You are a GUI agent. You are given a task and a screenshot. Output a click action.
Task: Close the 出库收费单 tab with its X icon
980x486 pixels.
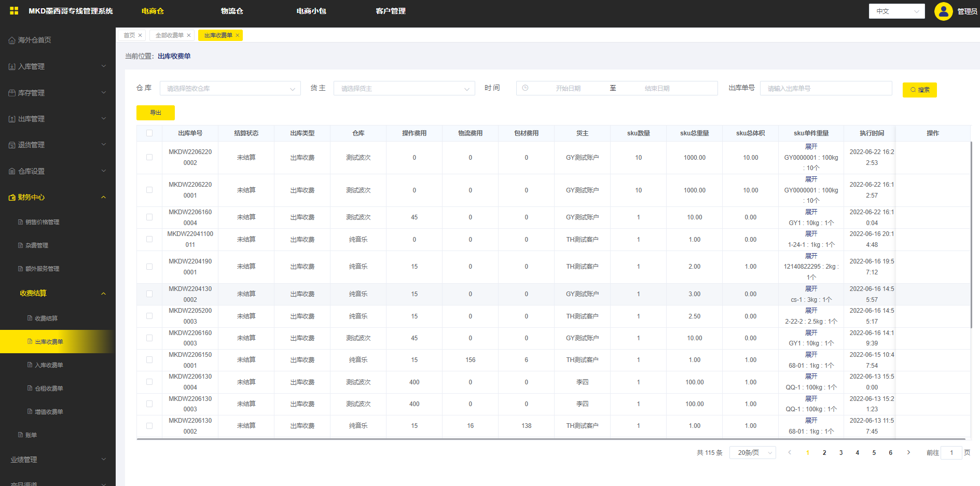(238, 35)
